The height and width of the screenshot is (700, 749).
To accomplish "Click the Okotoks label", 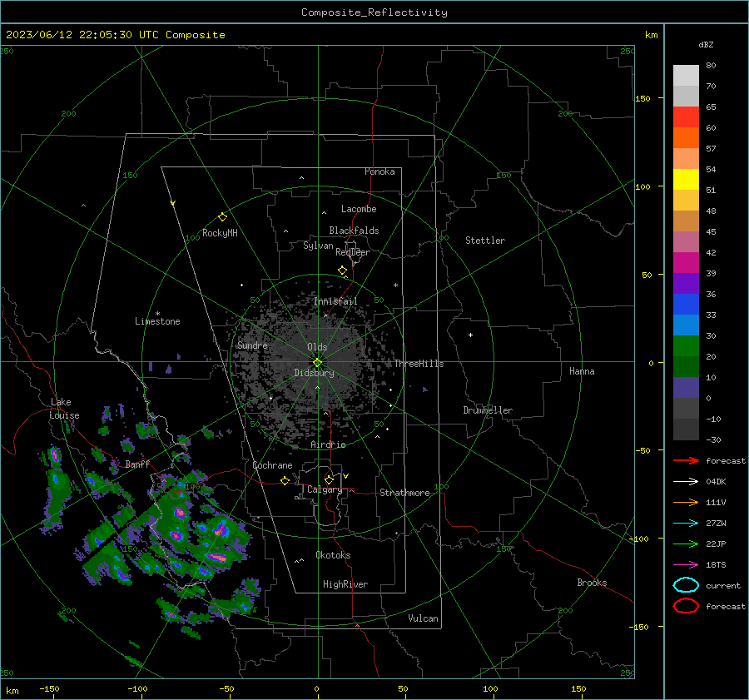I will coord(333,555).
